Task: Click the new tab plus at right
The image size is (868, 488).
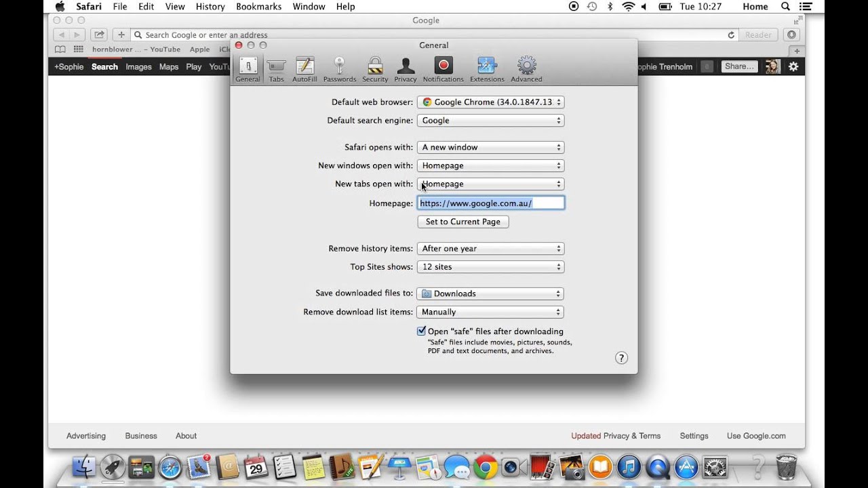Action: tap(797, 51)
